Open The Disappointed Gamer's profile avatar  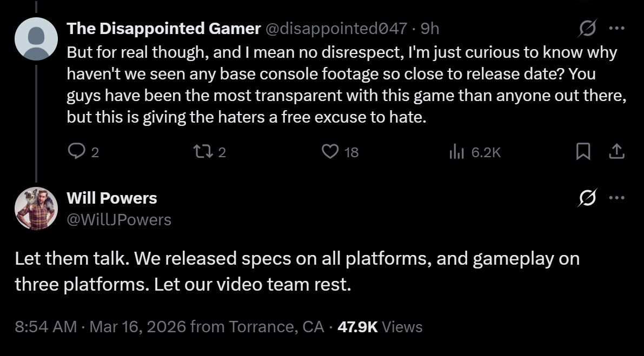36,39
